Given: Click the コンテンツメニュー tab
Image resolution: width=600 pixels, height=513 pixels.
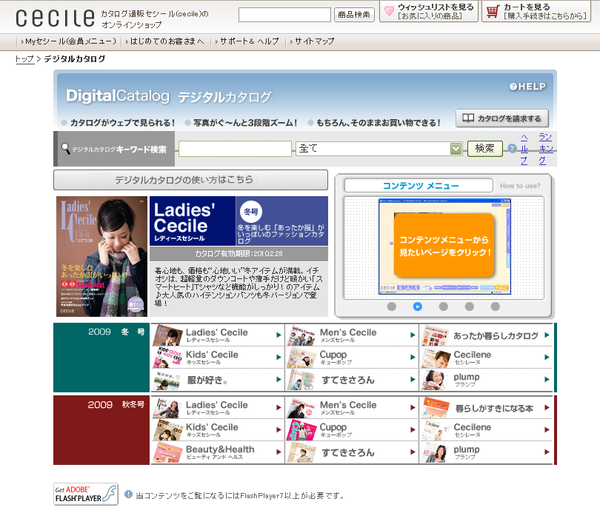Looking at the screenshot, I should pyautogui.click(x=419, y=186).
